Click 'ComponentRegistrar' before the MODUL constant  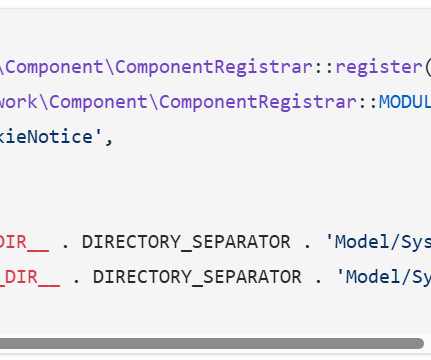pyautogui.click(x=258, y=102)
